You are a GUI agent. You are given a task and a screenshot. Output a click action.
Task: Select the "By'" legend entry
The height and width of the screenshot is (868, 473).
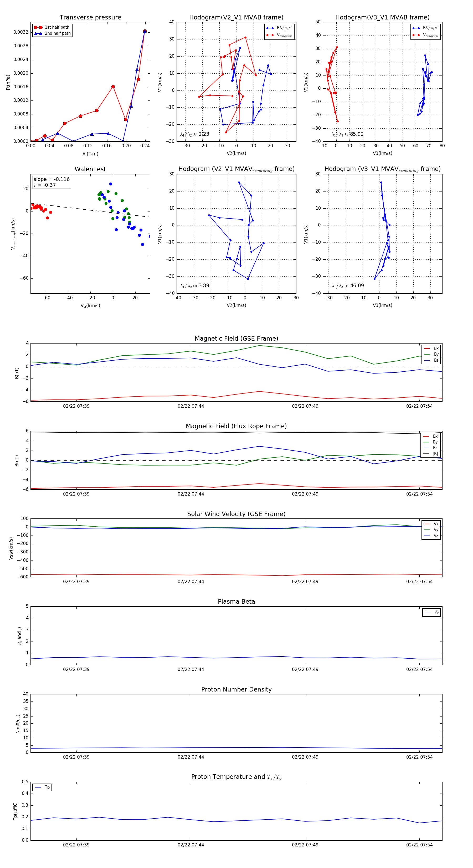tap(431, 442)
